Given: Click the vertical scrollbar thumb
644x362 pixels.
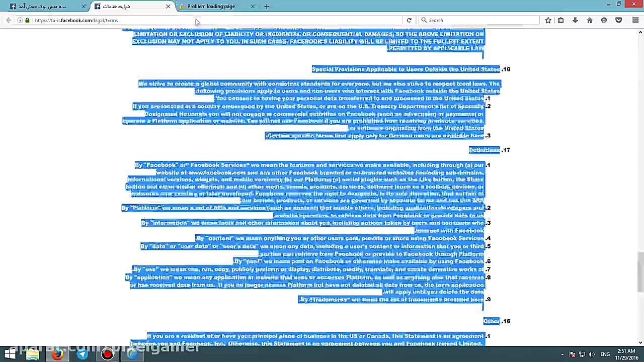Looking at the screenshot, I should [640, 271].
